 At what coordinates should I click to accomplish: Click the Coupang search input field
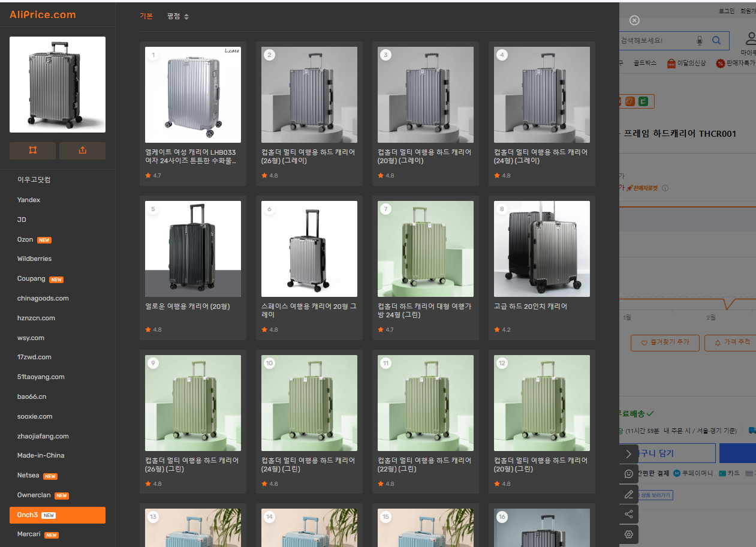(x=655, y=40)
